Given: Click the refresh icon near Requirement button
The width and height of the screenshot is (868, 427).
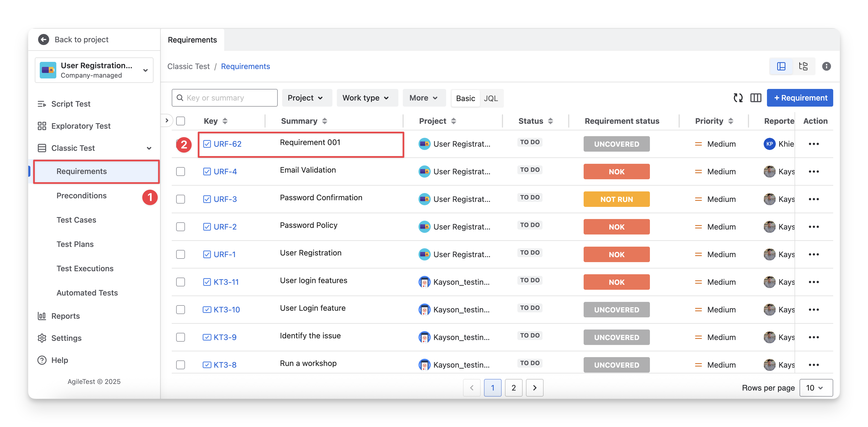Looking at the screenshot, I should (738, 98).
